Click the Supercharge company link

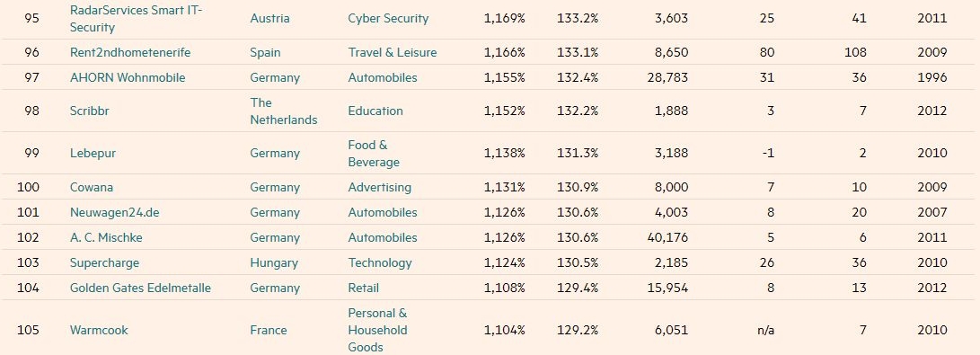(104, 262)
